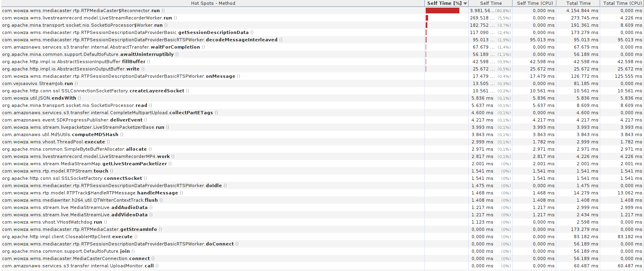Screen dimensions: 644x271
Task: Select VHostWatchdog.run method row
Action: (x=322, y=222)
